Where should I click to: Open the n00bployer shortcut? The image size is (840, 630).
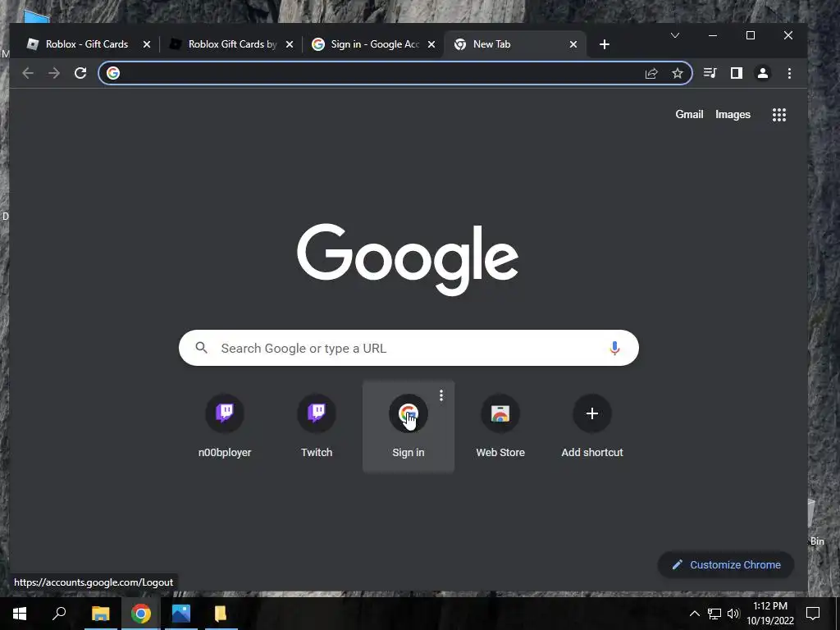tap(225, 427)
